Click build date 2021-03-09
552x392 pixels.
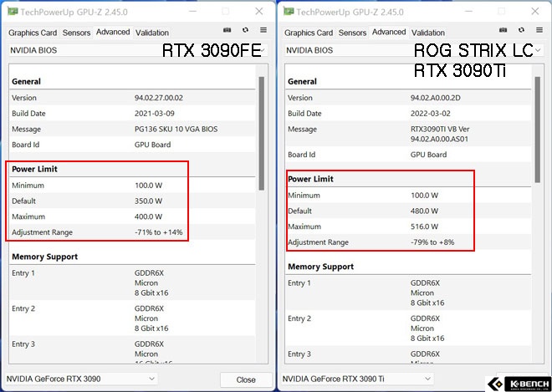point(154,114)
